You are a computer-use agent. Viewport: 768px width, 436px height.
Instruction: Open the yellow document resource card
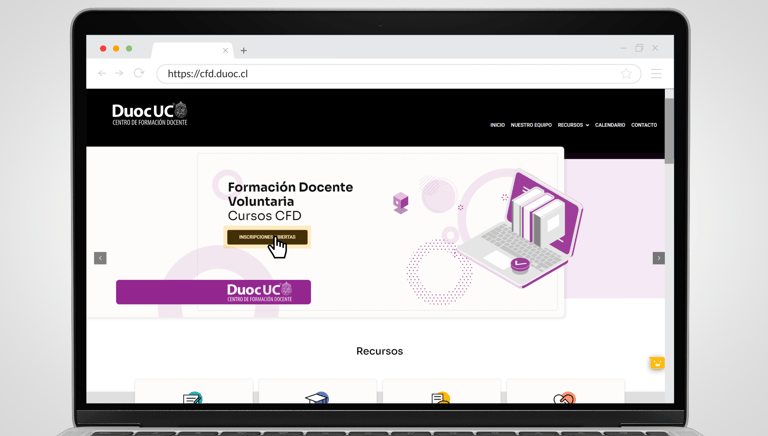click(x=441, y=391)
